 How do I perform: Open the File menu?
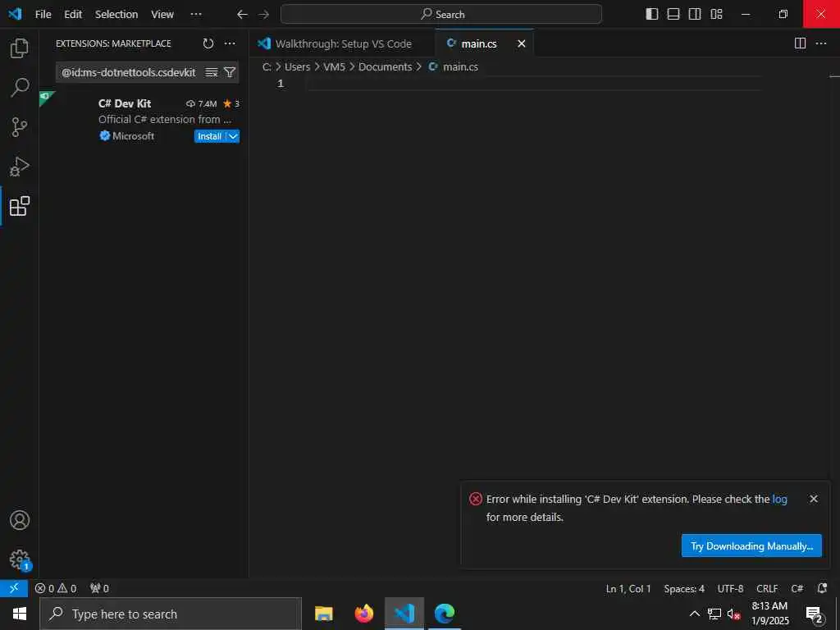(x=43, y=15)
